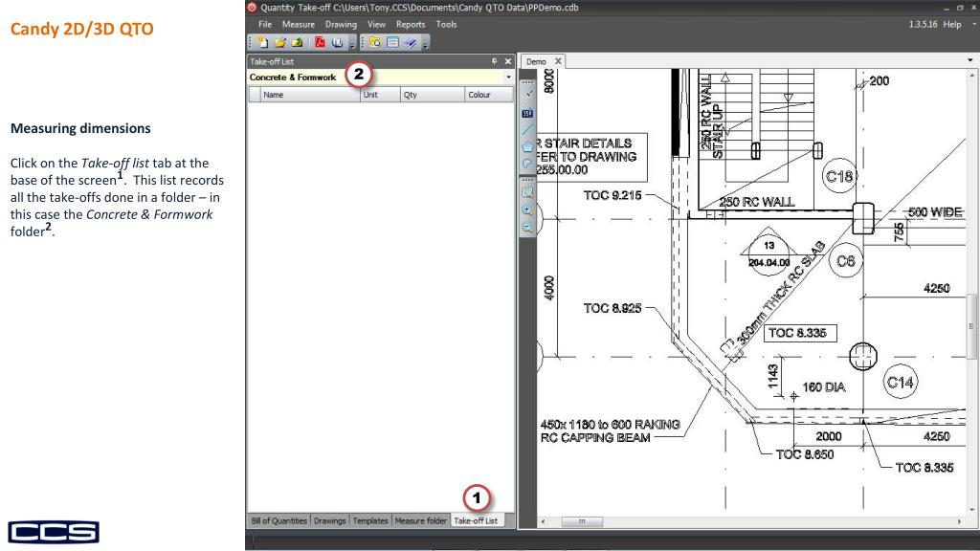Switch to the Templates tab
Screen dimensions: 980x551
tap(370, 520)
